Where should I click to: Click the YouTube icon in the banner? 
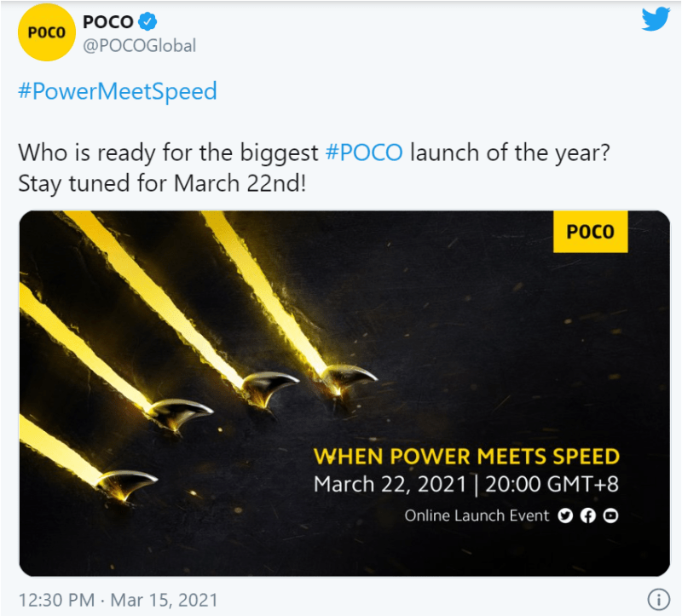(x=610, y=515)
